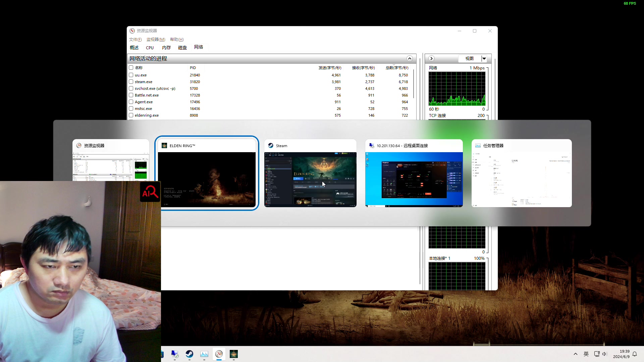Sort by 总数(字节/秒) column
Viewport: 644px width, 362px height.
tap(397, 68)
